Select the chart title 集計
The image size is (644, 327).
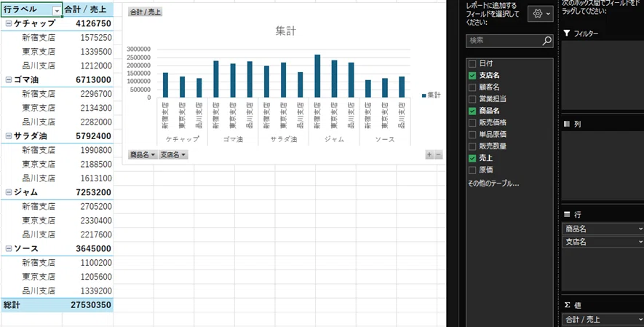coord(285,31)
